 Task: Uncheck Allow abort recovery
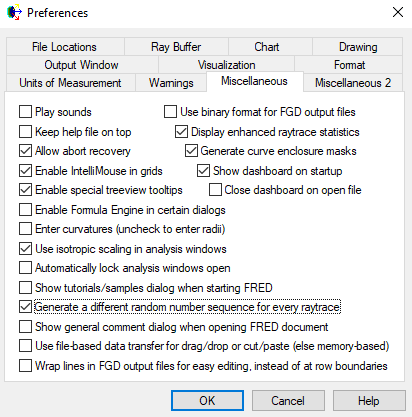[x=25, y=151]
